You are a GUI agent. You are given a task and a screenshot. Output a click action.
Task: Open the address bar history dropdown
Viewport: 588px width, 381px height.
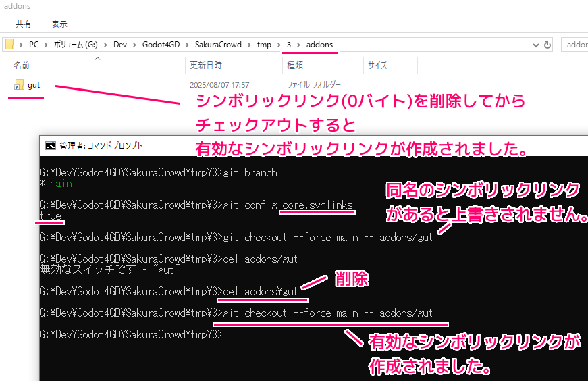(535, 45)
